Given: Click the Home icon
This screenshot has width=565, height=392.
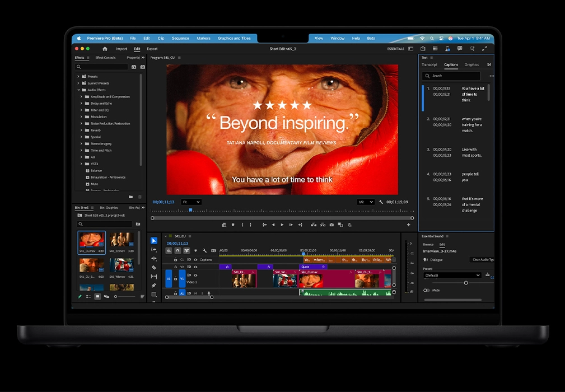Looking at the screenshot, I should pyautogui.click(x=105, y=49).
